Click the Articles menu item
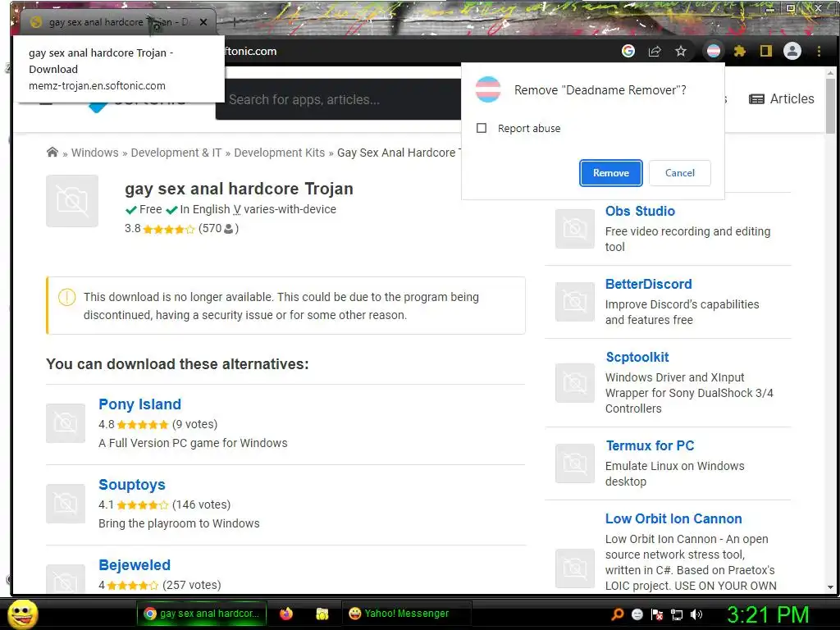The height and width of the screenshot is (630, 840). [x=782, y=99]
